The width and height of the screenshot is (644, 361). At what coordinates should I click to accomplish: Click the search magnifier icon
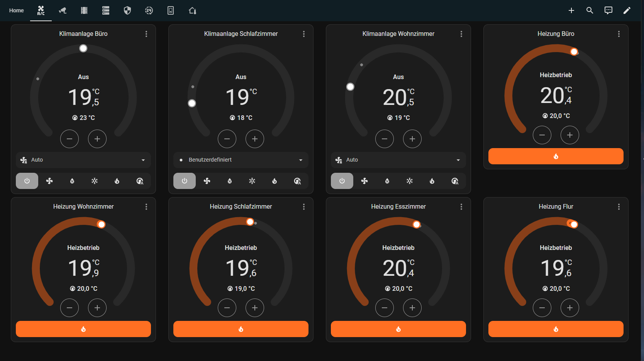coord(590,10)
